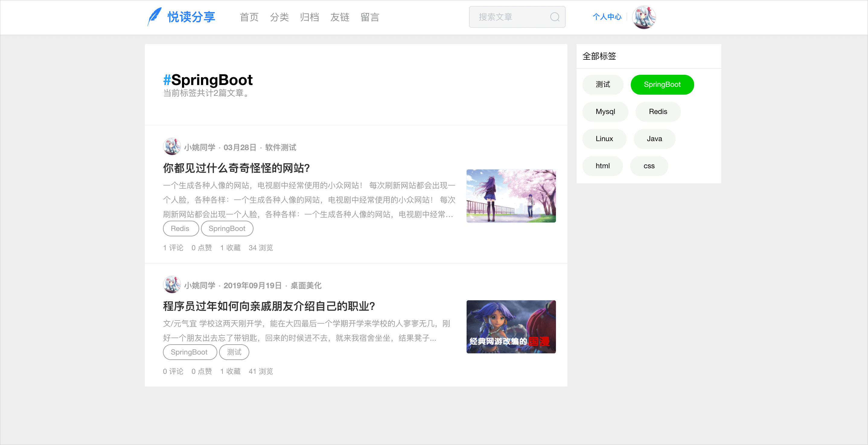Filter by the Linux tag
The height and width of the screenshot is (445, 868).
coord(604,139)
